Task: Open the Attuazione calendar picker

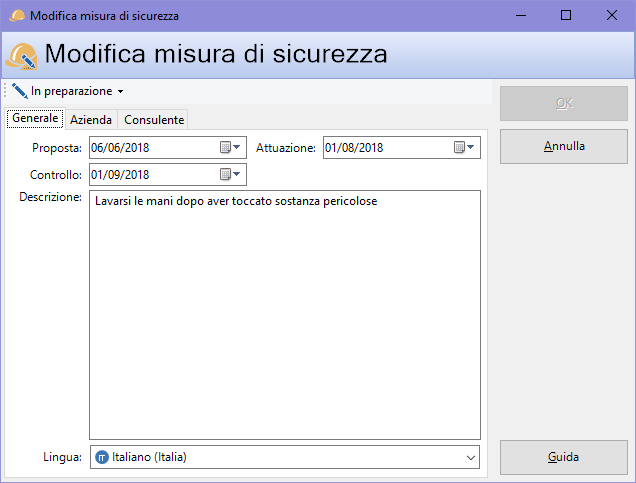Action: [x=464, y=147]
